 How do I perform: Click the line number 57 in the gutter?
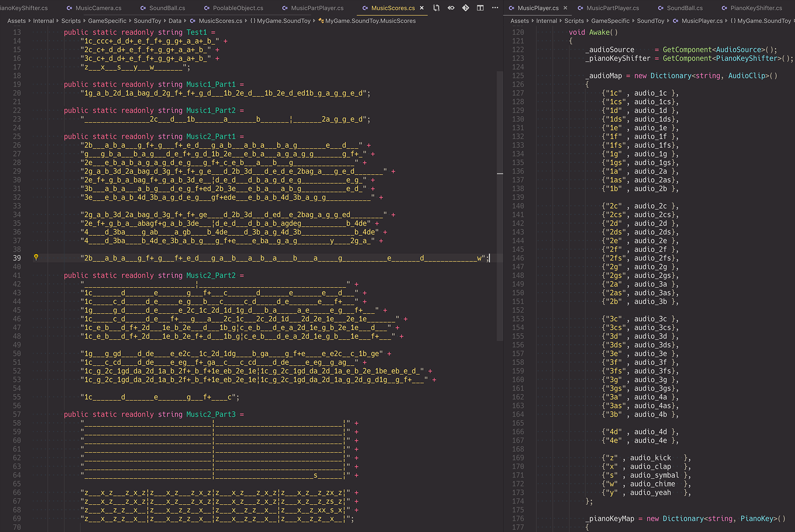pos(16,414)
